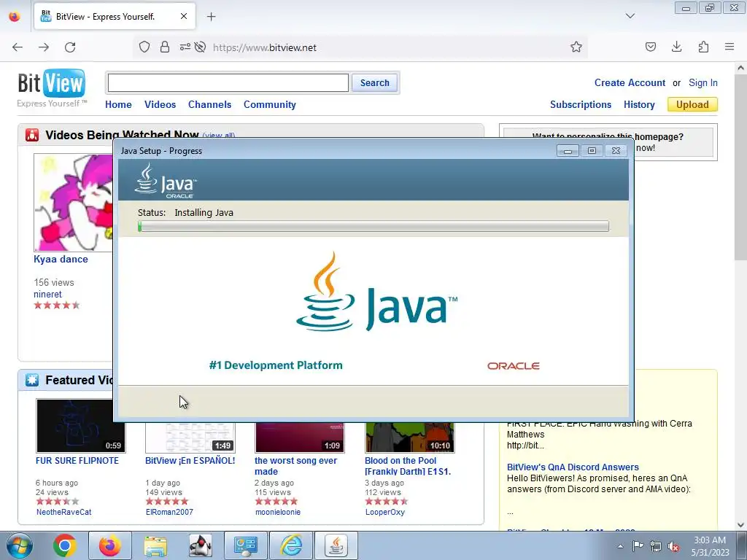Open NeotheRaveCat's channel link
The height and width of the screenshot is (560, 747).
click(64, 513)
